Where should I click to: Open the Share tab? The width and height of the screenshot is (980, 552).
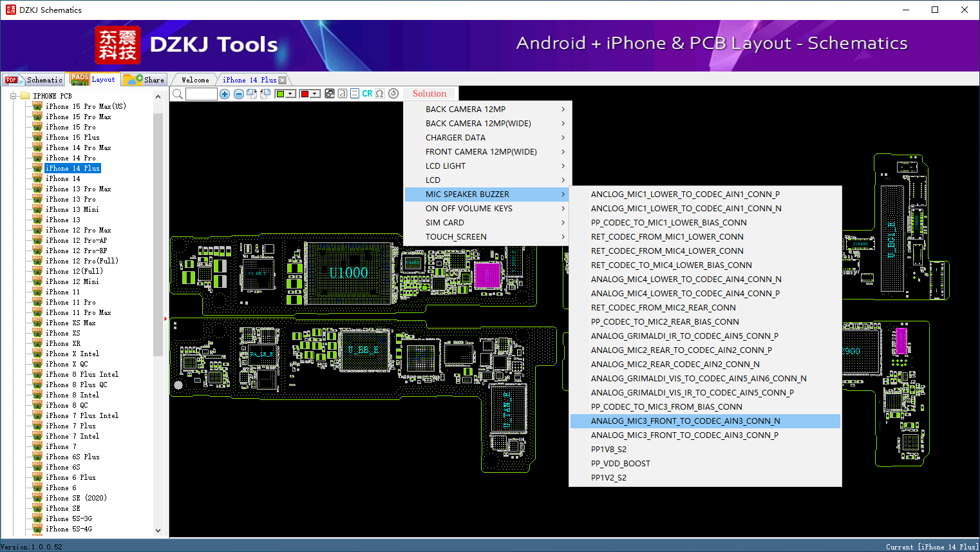click(145, 80)
